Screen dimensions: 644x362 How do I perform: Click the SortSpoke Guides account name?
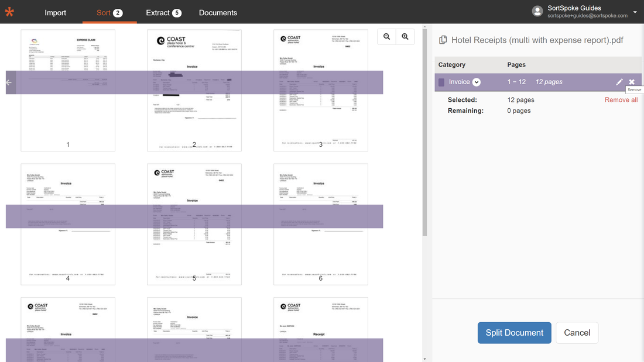[x=574, y=8]
